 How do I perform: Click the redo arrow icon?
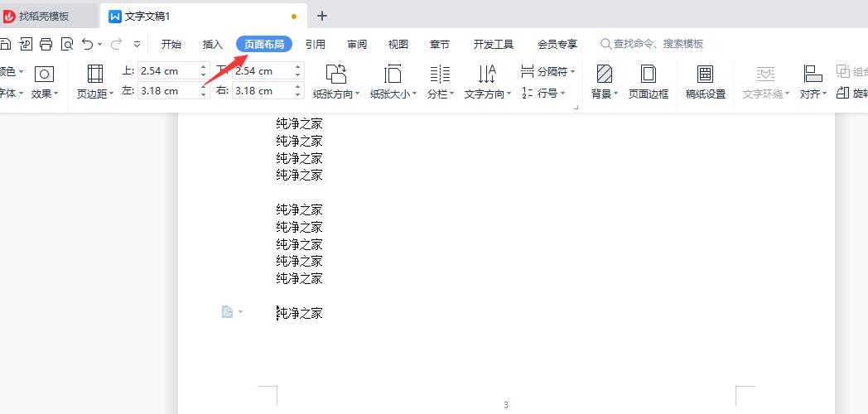[116, 44]
